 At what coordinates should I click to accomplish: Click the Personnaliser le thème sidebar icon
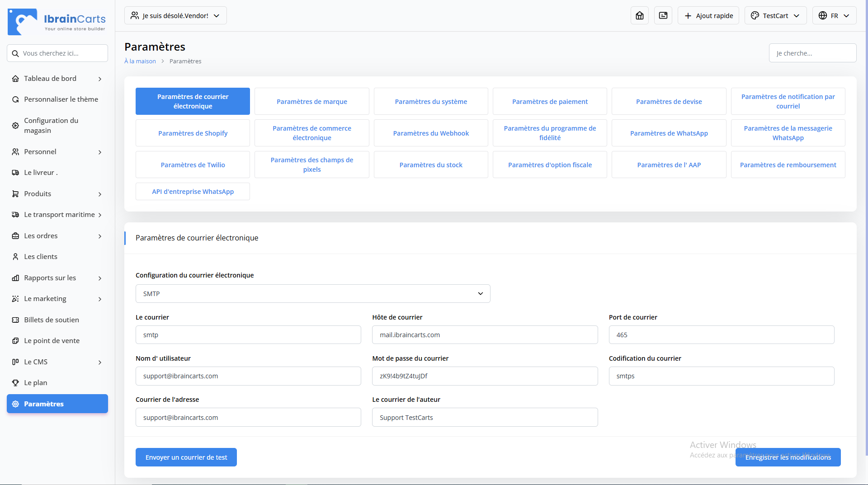pyautogui.click(x=15, y=99)
